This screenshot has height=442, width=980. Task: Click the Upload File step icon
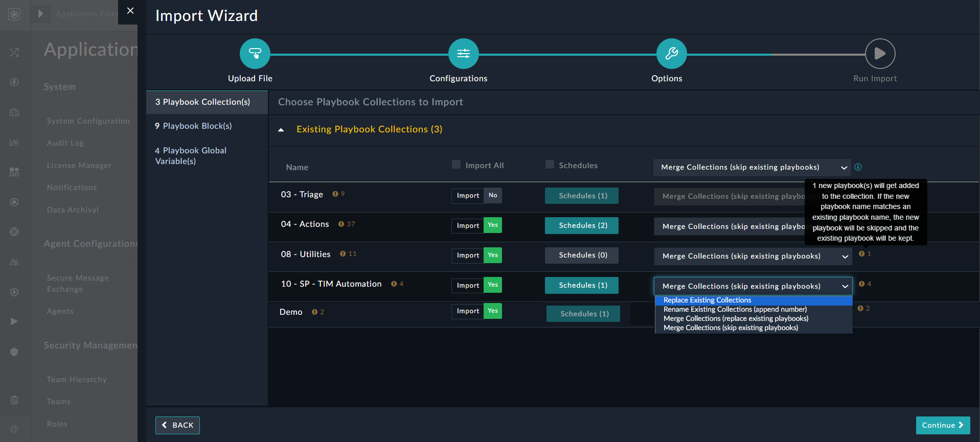(255, 54)
